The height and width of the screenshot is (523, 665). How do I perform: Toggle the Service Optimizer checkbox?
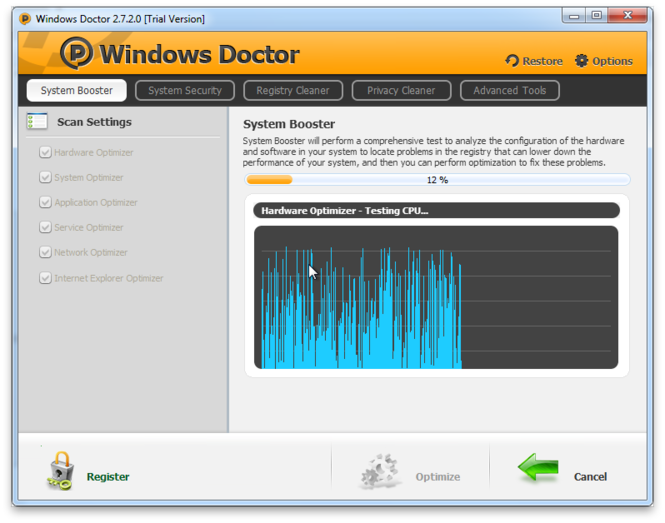tap(45, 227)
